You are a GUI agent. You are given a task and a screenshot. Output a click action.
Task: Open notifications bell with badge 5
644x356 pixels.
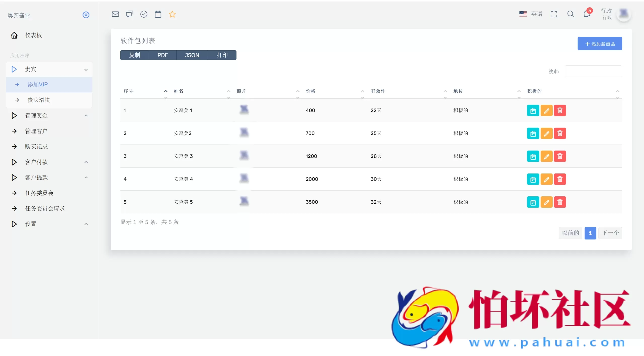pos(587,14)
